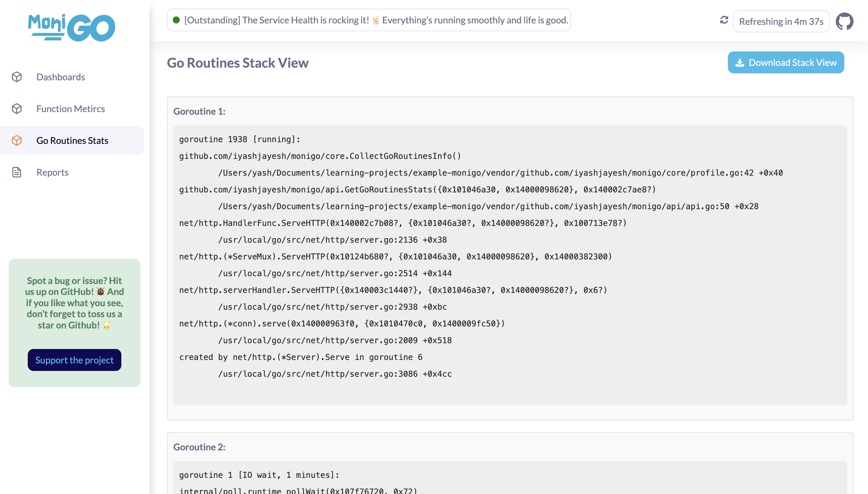The width and height of the screenshot is (868, 494).
Task: Click the MoniGO logo
Action: tap(72, 27)
